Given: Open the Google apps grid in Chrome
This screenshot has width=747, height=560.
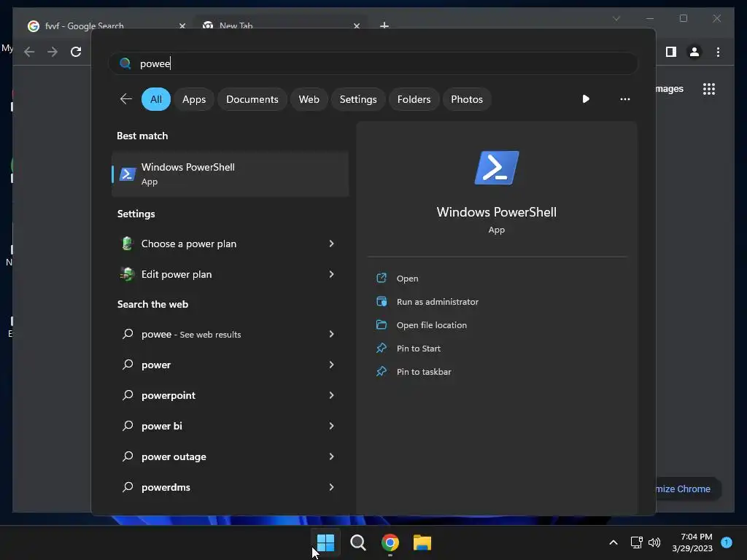Looking at the screenshot, I should click(709, 89).
